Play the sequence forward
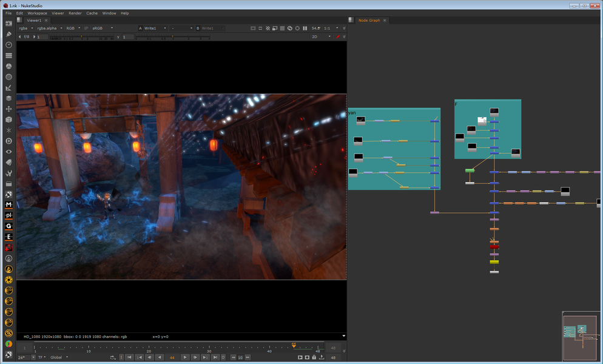This screenshot has width=603, height=364. tap(185, 357)
